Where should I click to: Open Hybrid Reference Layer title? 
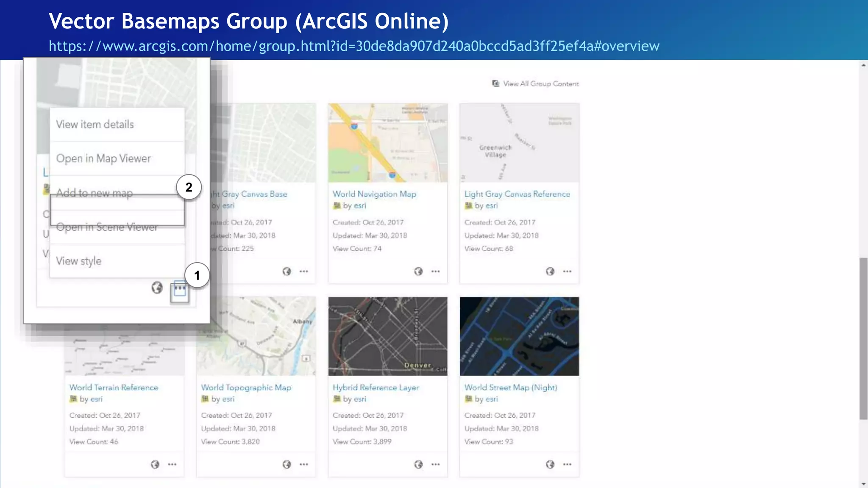[x=376, y=387]
